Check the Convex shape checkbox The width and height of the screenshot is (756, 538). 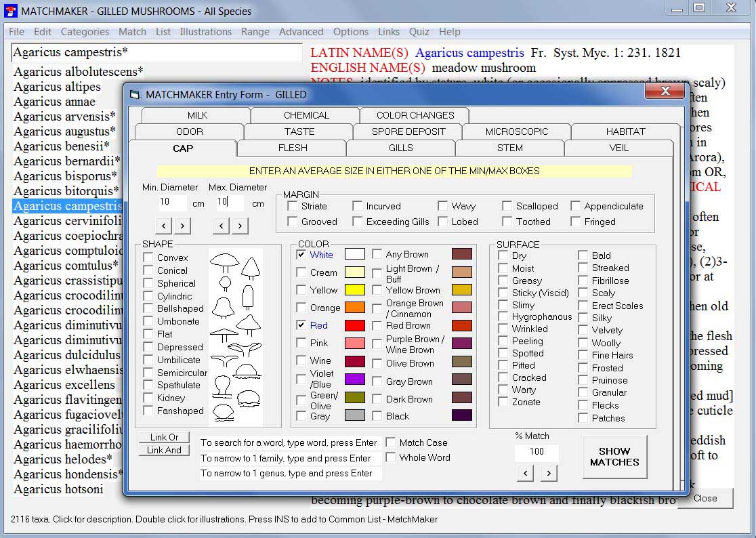[x=148, y=257]
